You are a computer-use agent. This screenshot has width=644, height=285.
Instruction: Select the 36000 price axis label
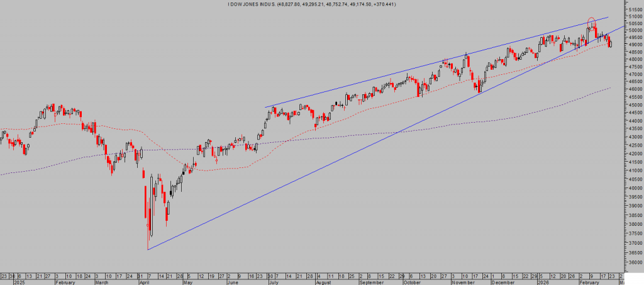click(x=634, y=262)
